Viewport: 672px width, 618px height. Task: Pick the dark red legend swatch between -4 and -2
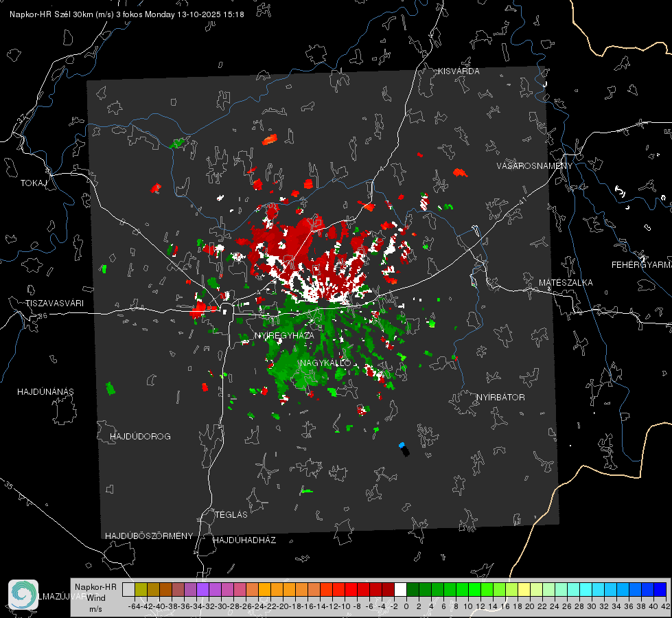point(388,589)
